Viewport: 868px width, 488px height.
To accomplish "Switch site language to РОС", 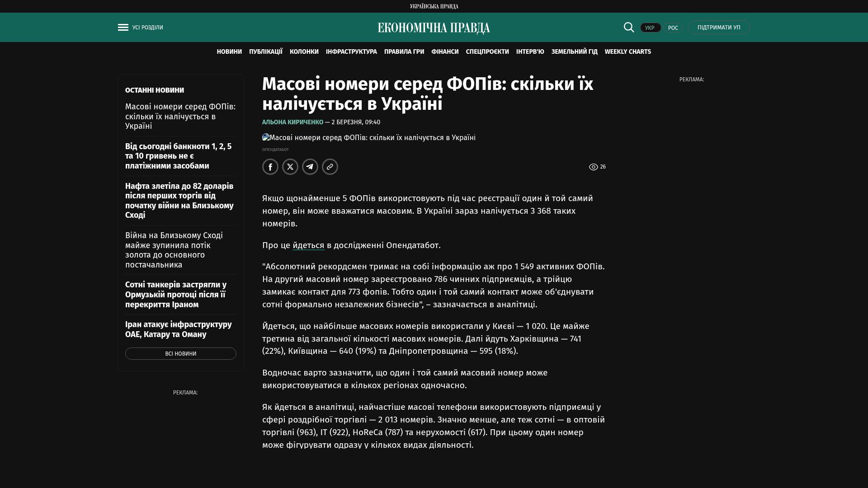I will [673, 28].
